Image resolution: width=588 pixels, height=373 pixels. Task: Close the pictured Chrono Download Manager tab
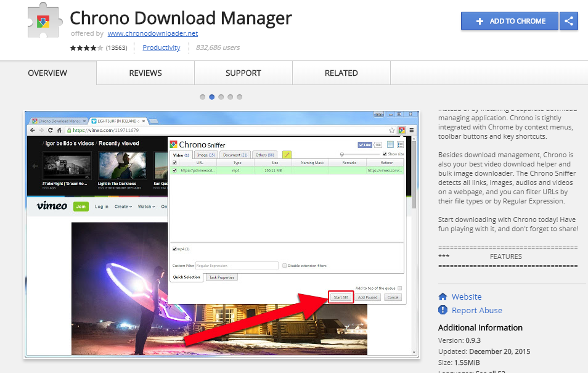click(x=84, y=121)
